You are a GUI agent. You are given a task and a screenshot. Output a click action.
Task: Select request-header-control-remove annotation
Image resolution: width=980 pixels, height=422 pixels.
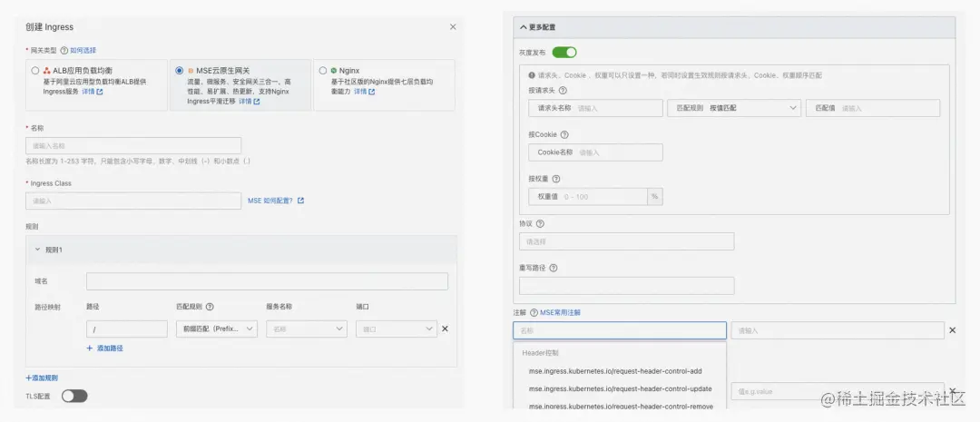[x=620, y=406]
